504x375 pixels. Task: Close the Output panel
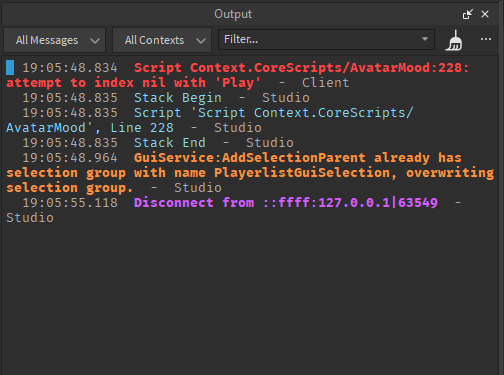tap(485, 14)
